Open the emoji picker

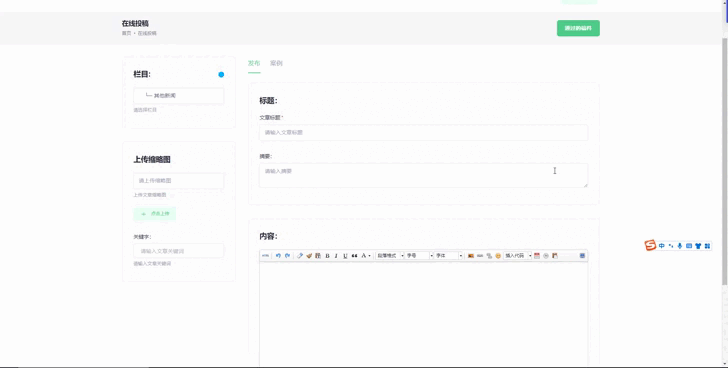point(498,256)
